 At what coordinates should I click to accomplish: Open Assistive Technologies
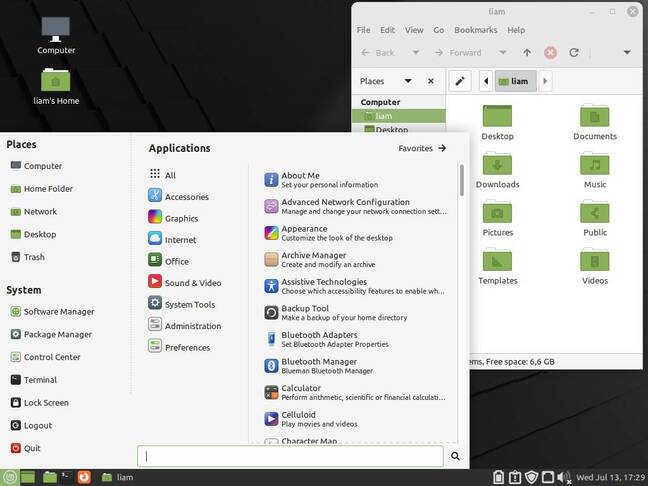click(x=355, y=286)
